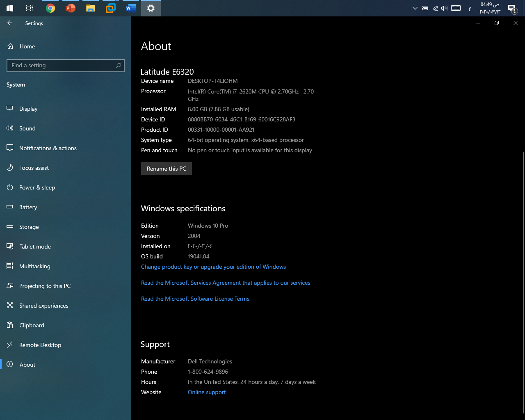This screenshot has height=420, width=525.
Task: Open the Wi-Fi network tray icon
Action: coord(435,8)
